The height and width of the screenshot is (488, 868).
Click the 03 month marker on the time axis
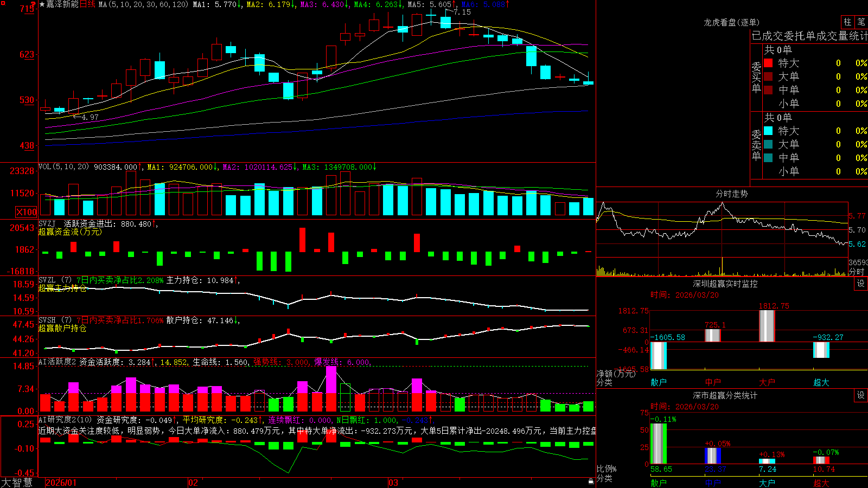pos(393,483)
